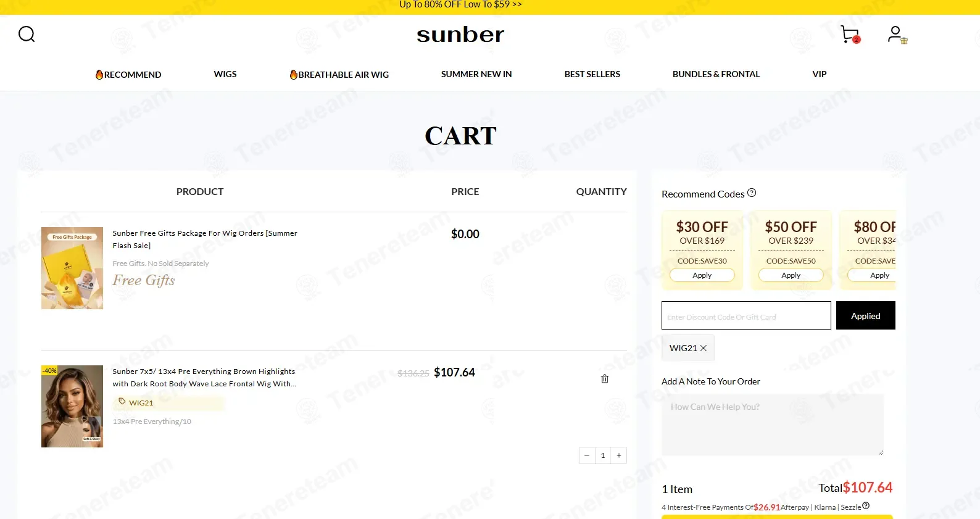The height and width of the screenshot is (519, 980).
Task: Show installment payment info question icon
Action: tap(866, 506)
